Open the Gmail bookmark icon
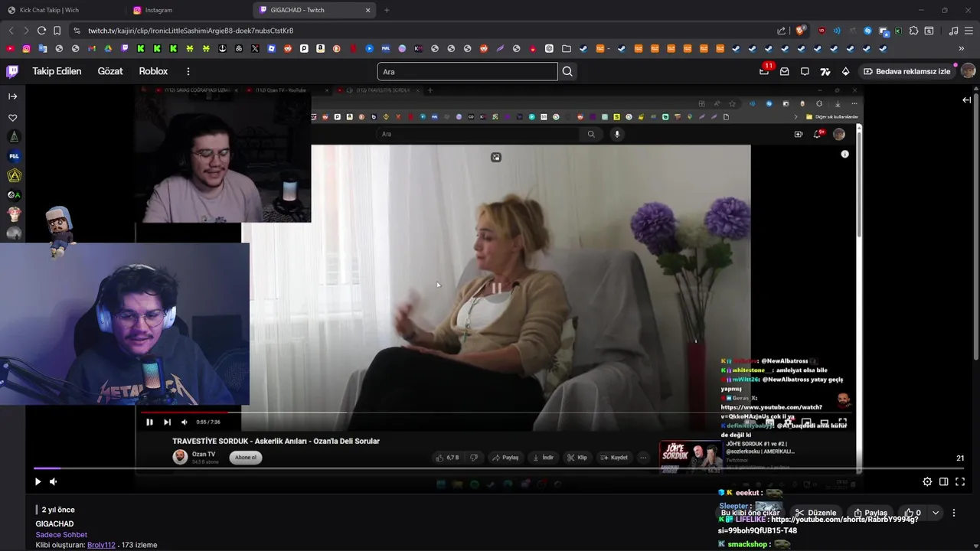Viewport: 980px width, 551px height. pyautogui.click(x=91, y=48)
